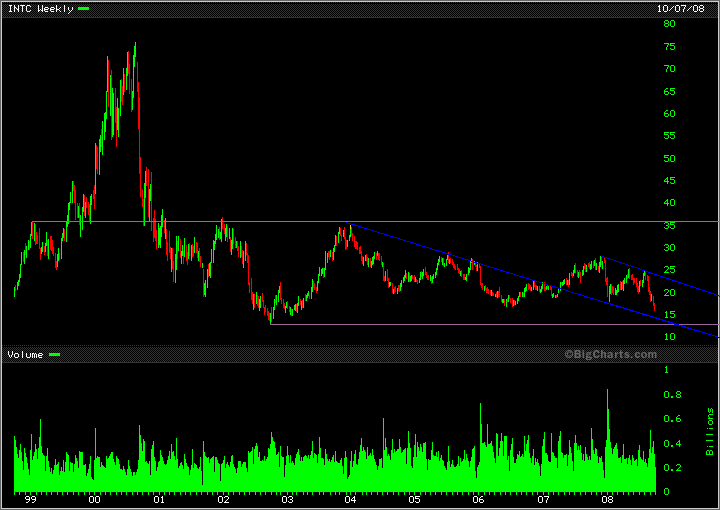
Task: Click the price axis label 75
Action: (669, 46)
